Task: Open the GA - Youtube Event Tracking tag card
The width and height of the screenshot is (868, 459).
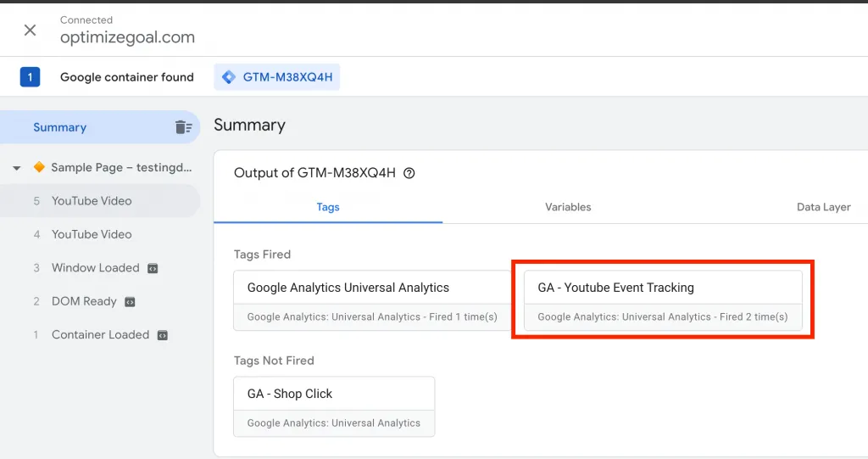Action: pyautogui.click(x=663, y=300)
